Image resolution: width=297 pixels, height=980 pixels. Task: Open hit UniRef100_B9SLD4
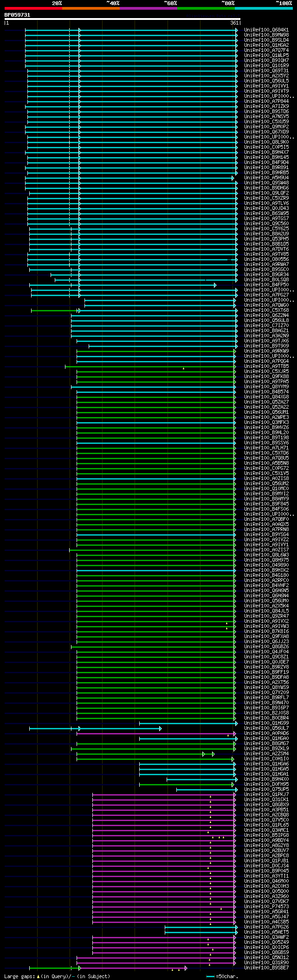[x=266, y=40]
